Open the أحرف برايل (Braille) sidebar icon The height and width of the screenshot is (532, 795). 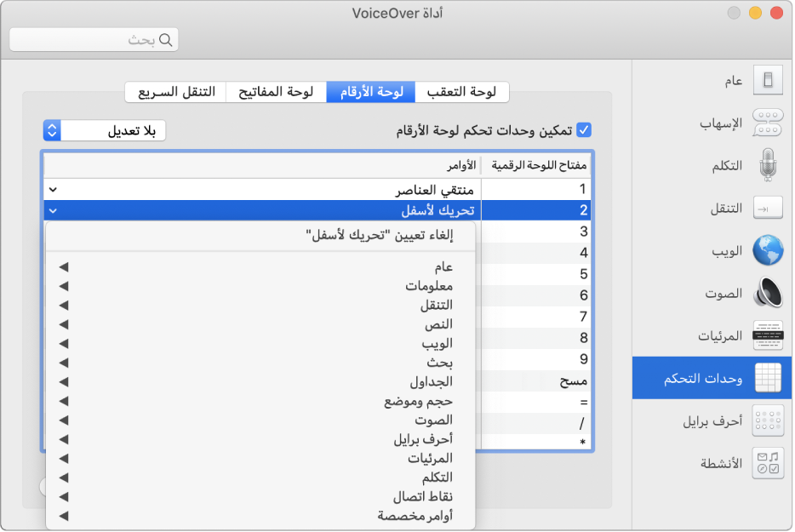pos(768,420)
